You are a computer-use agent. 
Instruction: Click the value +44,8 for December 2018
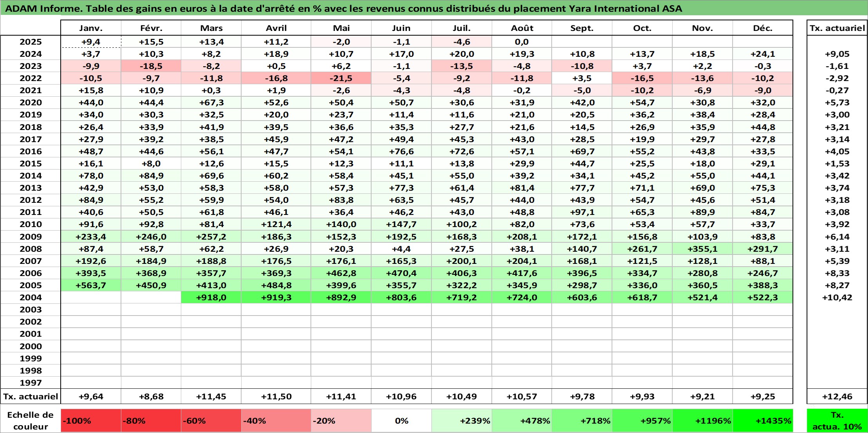point(763,127)
